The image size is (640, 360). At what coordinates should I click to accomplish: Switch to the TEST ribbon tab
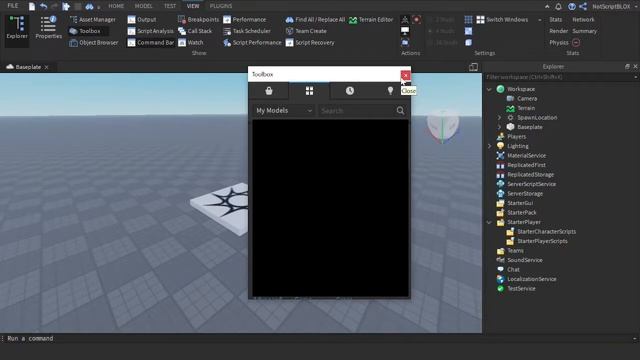point(170,6)
